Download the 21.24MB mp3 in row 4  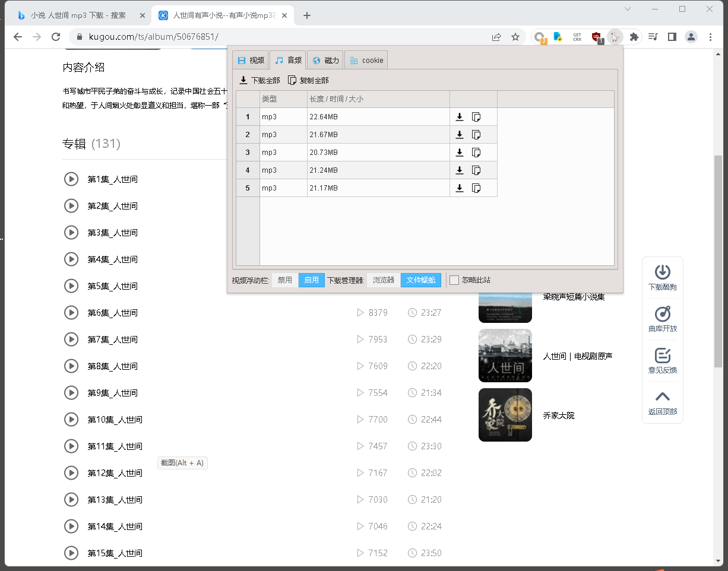460,170
